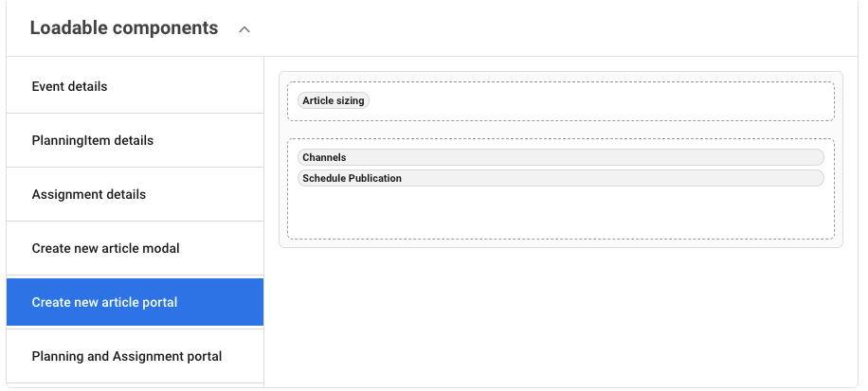Click empty space beside Article sizing chip
Image resolution: width=868 pixels, height=391 pixels.
(x=597, y=100)
